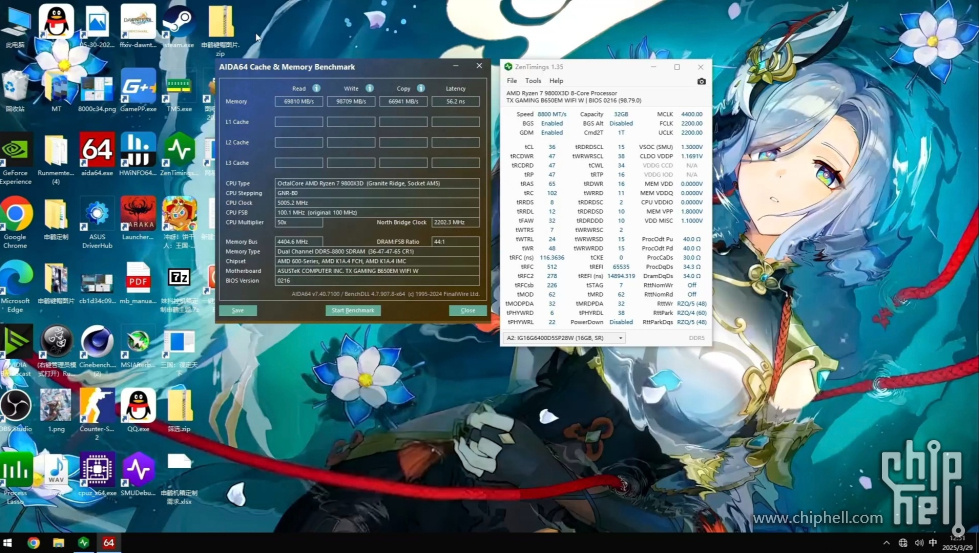Click the Copy info icon in AIDA64

(x=421, y=88)
